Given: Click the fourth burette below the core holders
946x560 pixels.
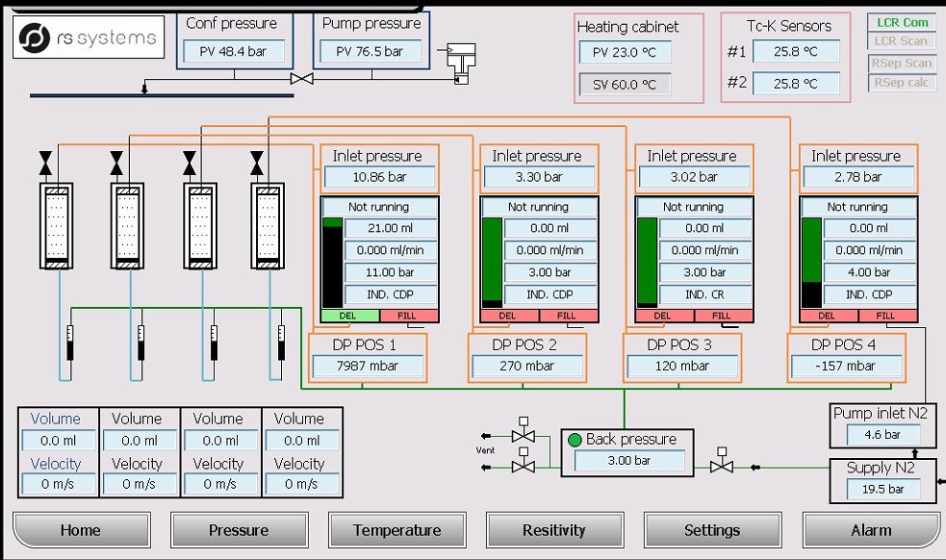Looking at the screenshot, I should pos(281,343).
